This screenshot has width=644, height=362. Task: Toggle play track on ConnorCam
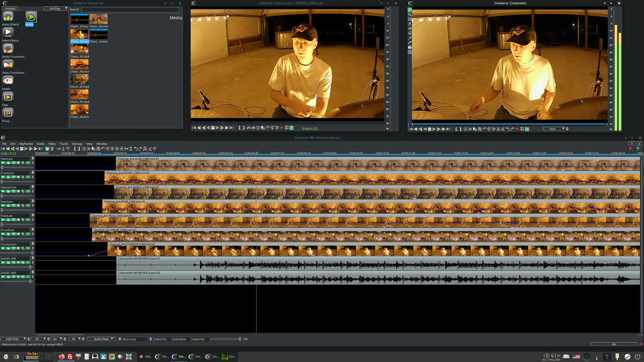coord(3,248)
